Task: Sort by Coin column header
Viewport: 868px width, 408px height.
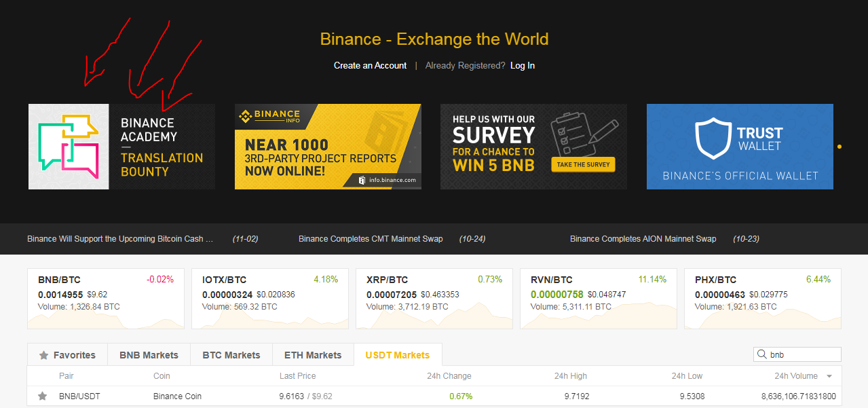Action: point(162,376)
